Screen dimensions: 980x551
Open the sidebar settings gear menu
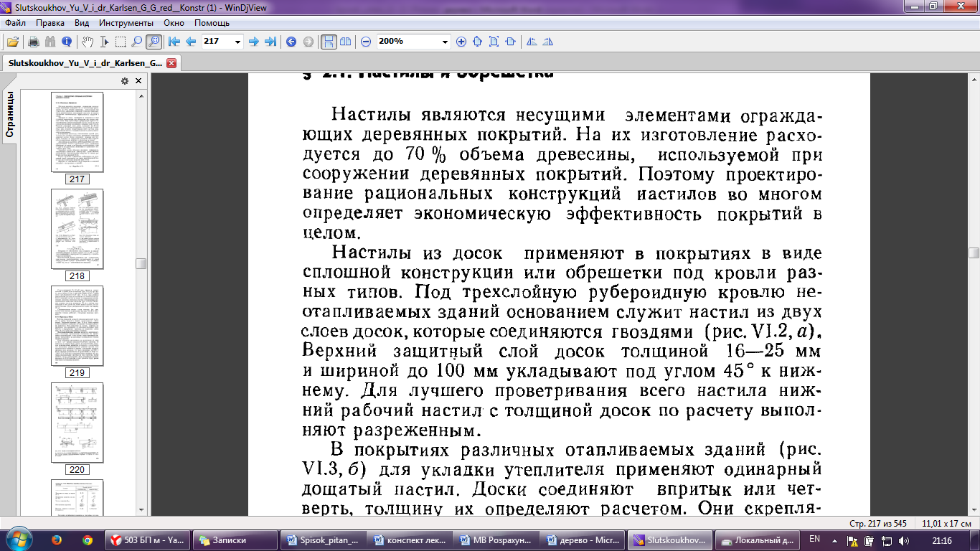[124, 81]
